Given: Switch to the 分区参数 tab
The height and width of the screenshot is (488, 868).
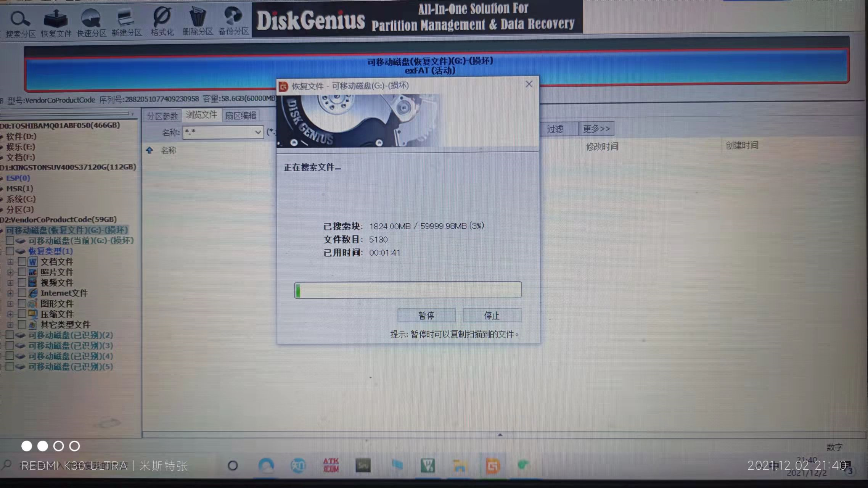Looking at the screenshot, I should tap(162, 116).
